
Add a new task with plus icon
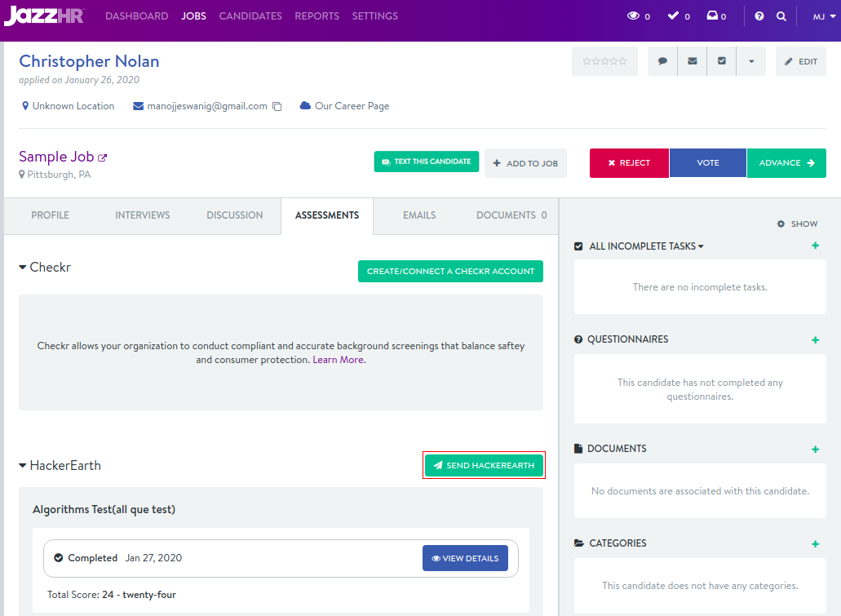click(x=815, y=246)
